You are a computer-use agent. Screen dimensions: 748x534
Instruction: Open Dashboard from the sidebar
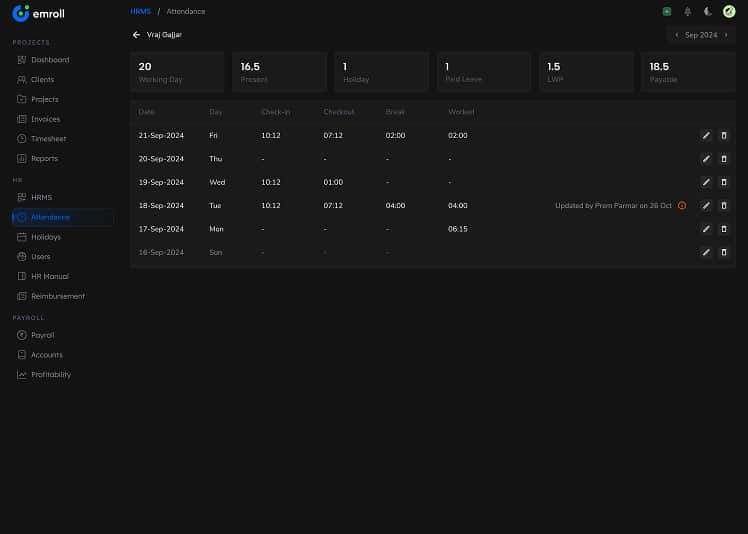point(50,60)
